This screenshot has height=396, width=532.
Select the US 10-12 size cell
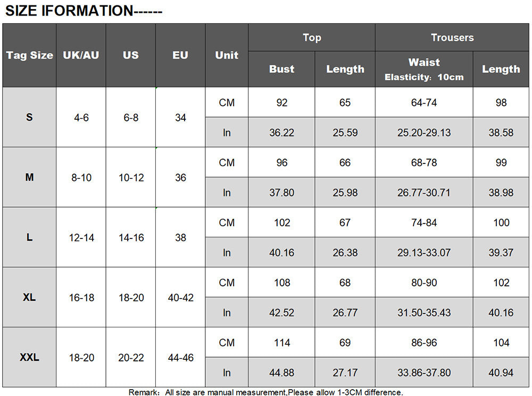tap(131, 177)
